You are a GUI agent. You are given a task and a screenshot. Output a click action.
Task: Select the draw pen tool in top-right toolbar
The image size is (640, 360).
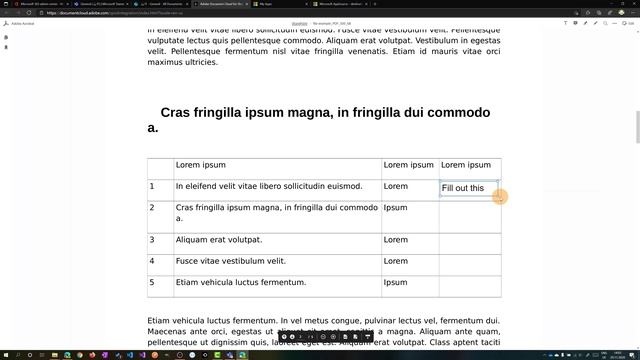[x=595, y=23]
